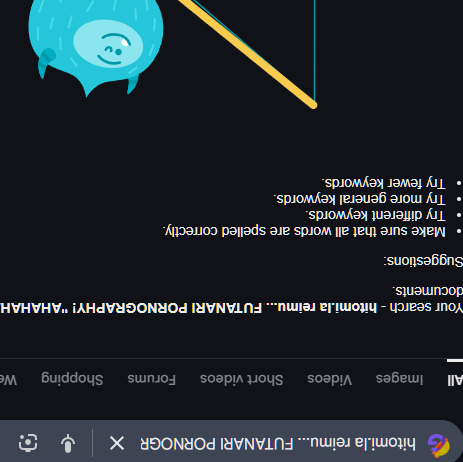Click the 'Try fewer keywords' suggestion
The image size is (463, 462).
point(384,183)
